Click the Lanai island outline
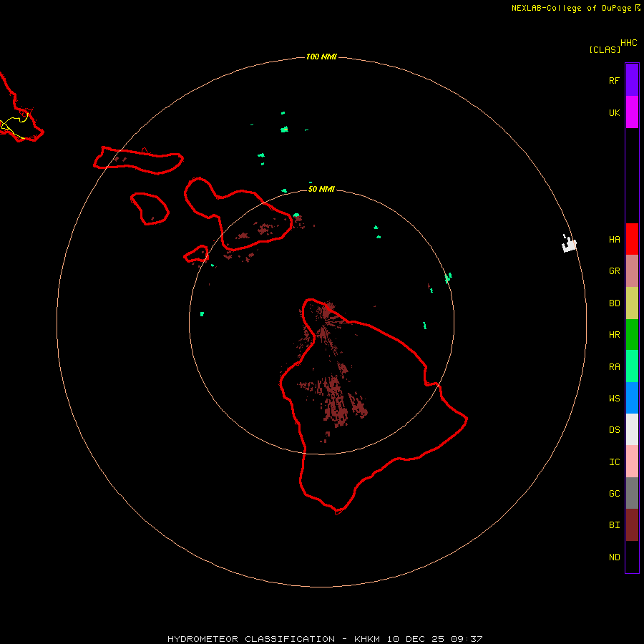The width and height of the screenshot is (644, 644). point(150,209)
